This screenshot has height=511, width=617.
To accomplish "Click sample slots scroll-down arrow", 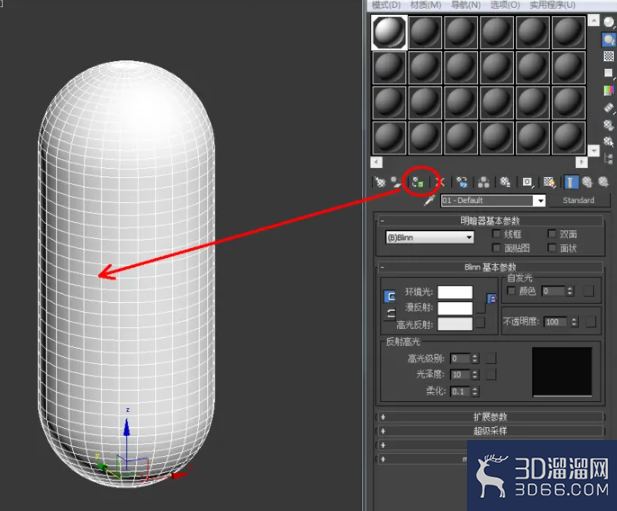I will tap(593, 150).
